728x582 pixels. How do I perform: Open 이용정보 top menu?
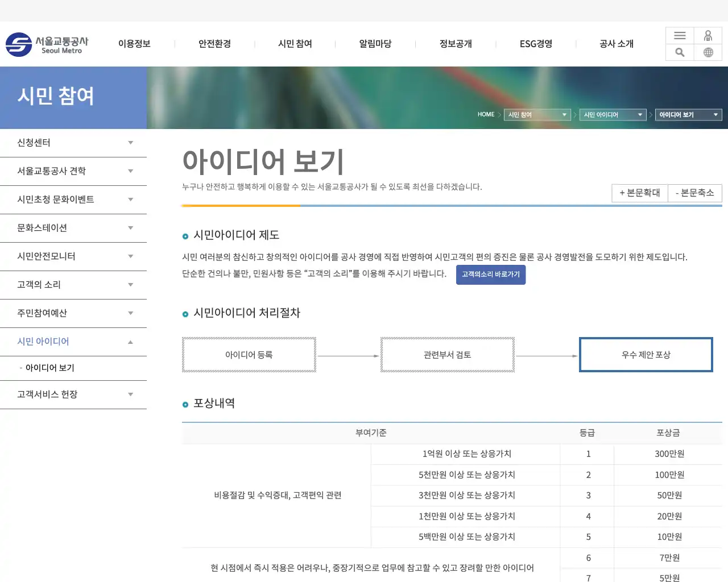tap(134, 44)
